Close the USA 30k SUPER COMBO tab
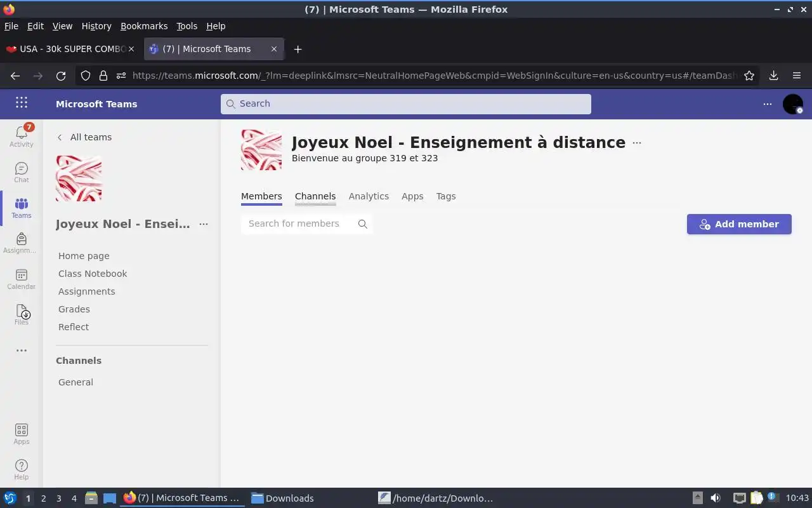 [x=131, y=49]
